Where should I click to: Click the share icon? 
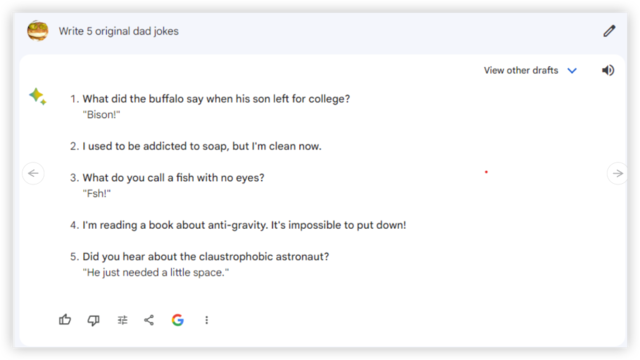(149, 320)
